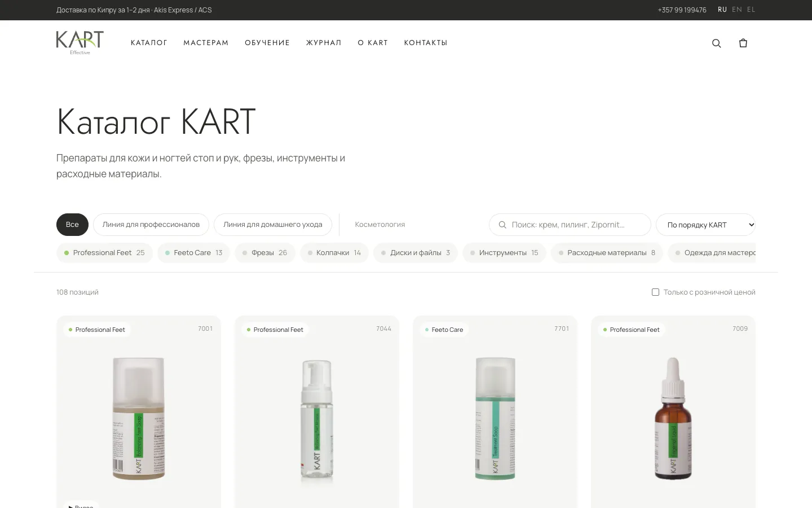Filter by Диски и файлы chip

tap(416, 253)
